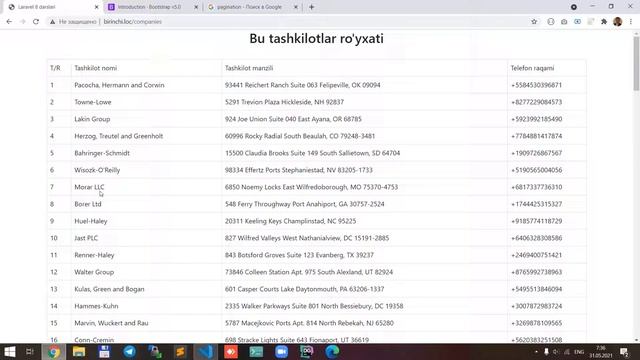
Task: Click the not-secure warning icon in address bar
Action: point(52,22)
